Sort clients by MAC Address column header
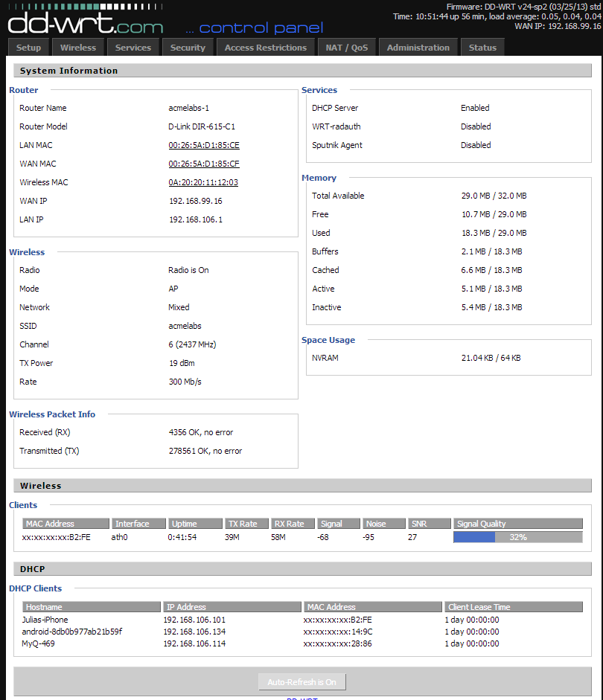The width and height of the screenshot is (603, 700). (66, 524)
